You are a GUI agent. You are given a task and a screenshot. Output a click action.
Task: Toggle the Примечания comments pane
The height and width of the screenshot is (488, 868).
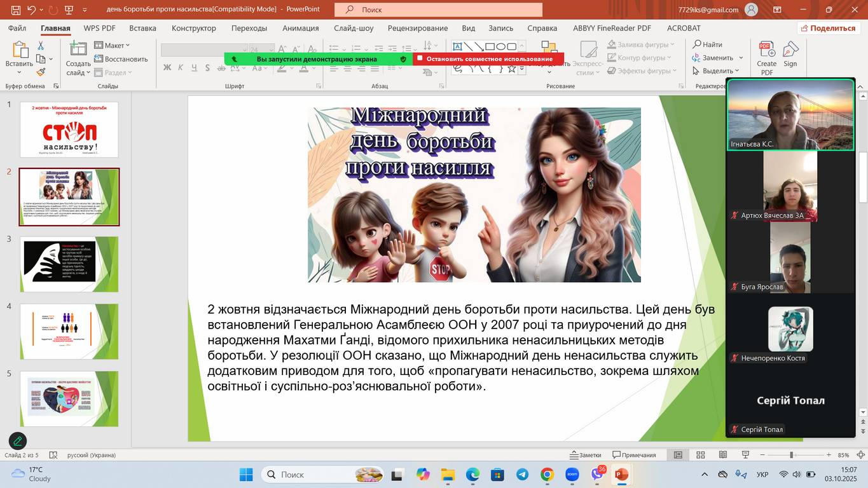[x=634, y=455]
